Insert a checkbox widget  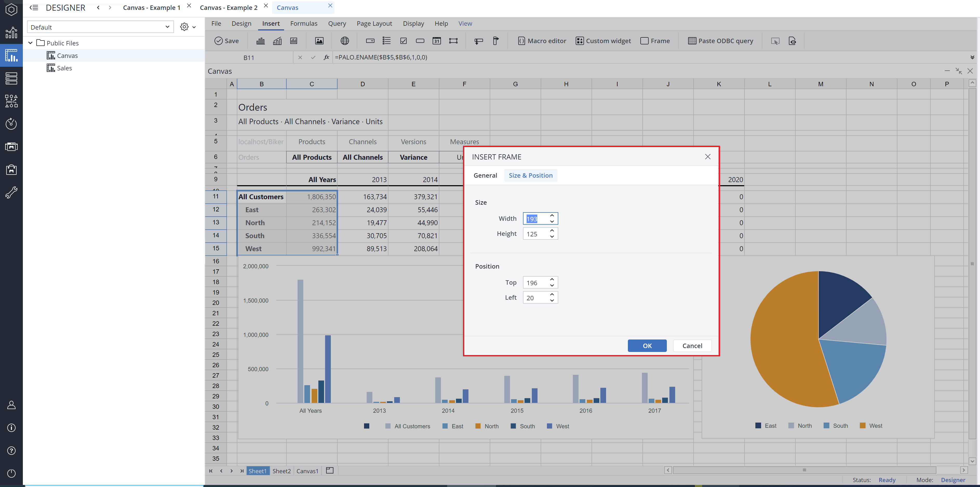(403, 41)
